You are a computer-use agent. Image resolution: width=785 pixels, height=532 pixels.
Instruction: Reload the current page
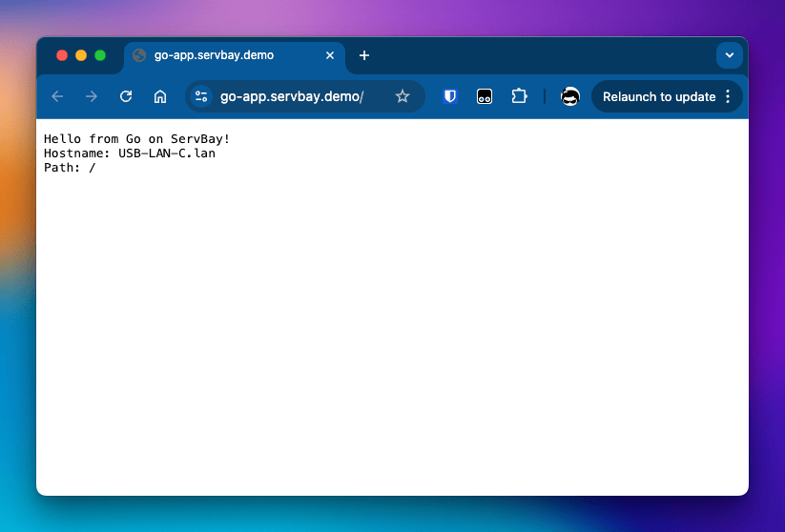pyautogui.click(x=126, y=96)
